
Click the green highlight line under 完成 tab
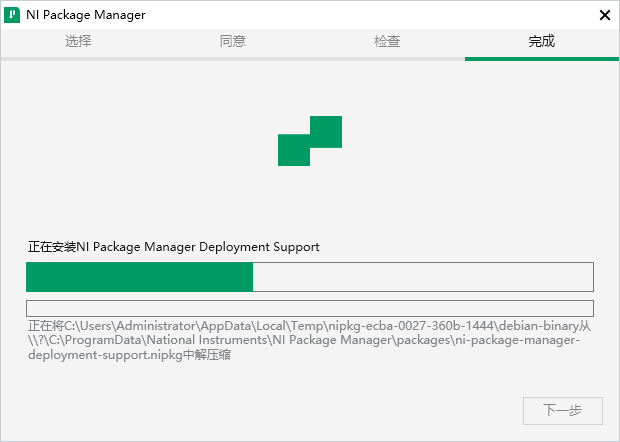point(541,58)
